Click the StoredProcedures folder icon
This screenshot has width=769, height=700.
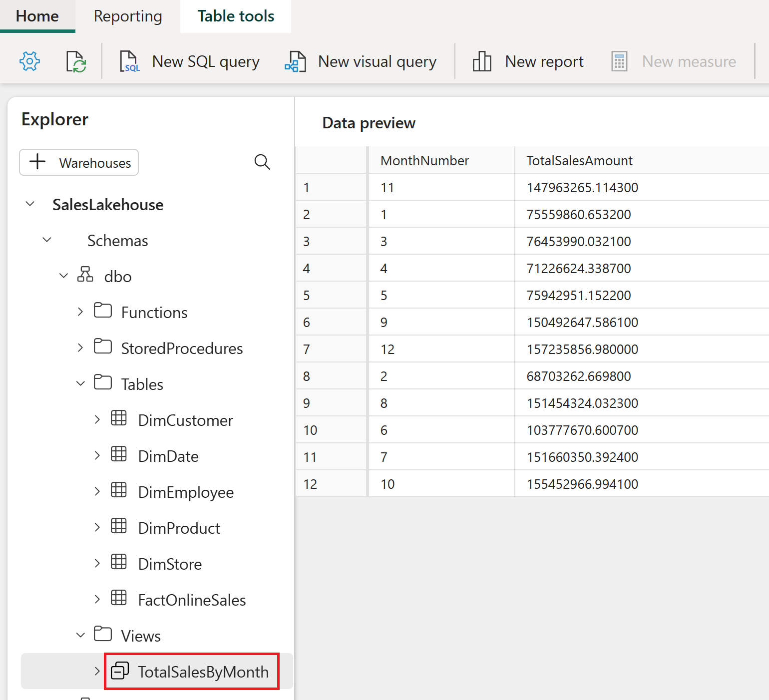103,346
